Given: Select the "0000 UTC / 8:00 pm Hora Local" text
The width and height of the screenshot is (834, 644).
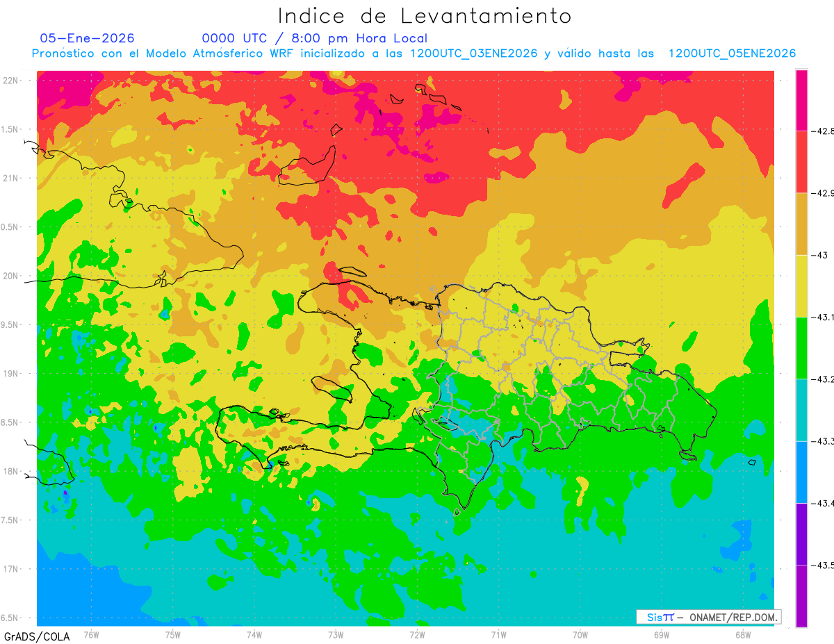Looking at the screenshot, I should 315,39.
